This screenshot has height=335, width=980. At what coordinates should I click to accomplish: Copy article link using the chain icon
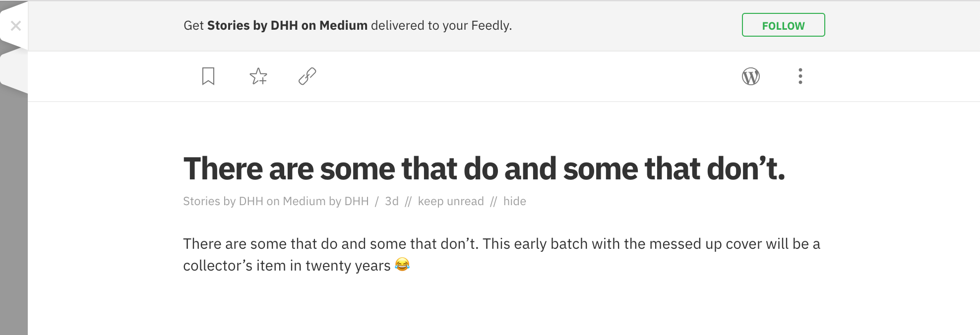tap(307, 76)
